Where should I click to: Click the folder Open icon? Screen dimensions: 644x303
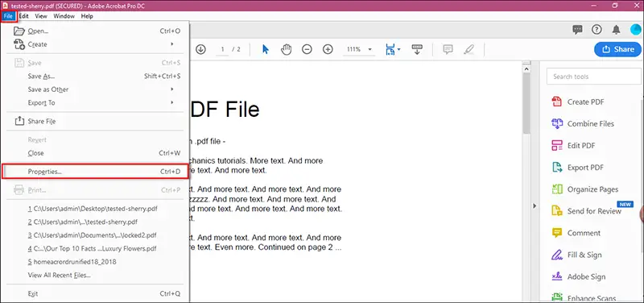19,31
